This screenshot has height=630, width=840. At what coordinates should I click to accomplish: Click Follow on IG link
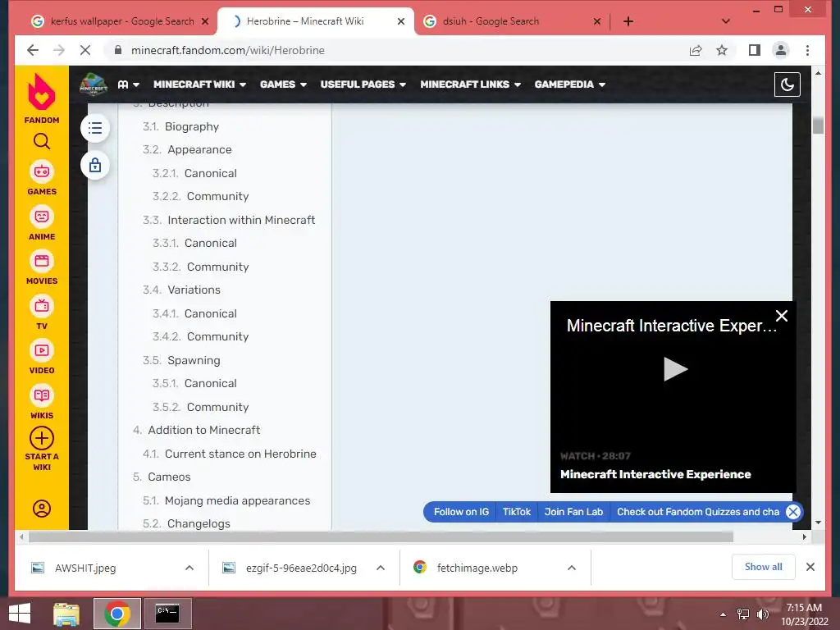461,512
